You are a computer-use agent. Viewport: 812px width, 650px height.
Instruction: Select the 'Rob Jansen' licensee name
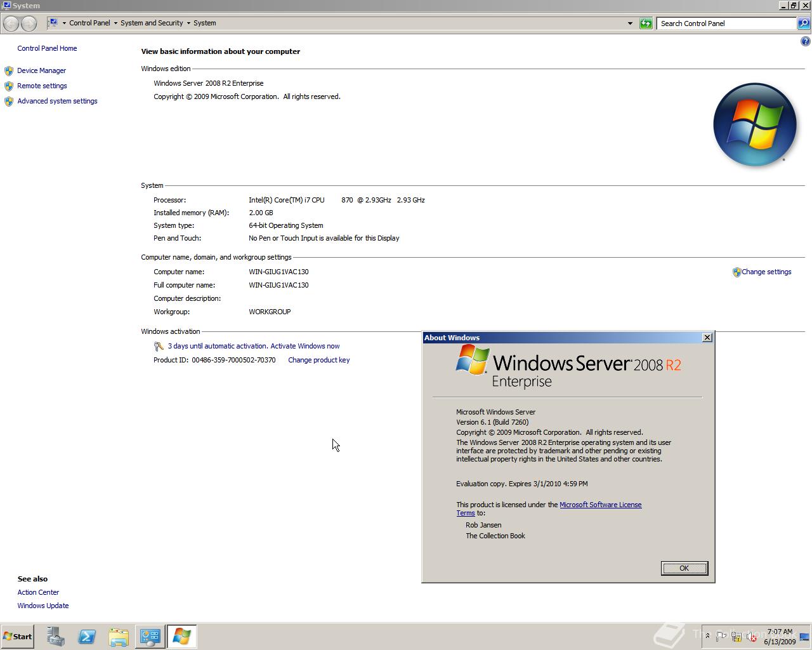pyautogui.click(x=483, y=525)
